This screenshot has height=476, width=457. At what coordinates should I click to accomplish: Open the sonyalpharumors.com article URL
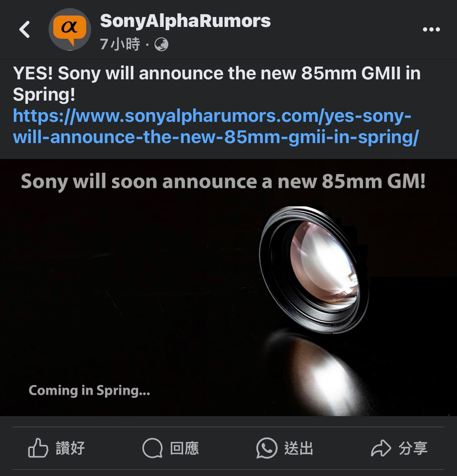216,126
